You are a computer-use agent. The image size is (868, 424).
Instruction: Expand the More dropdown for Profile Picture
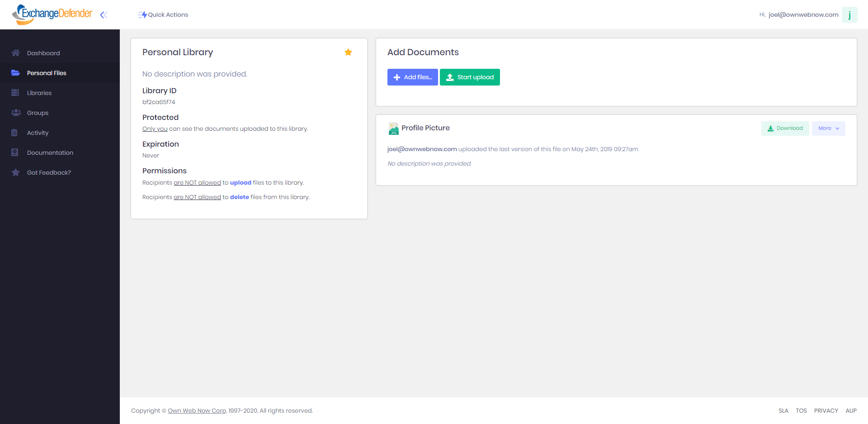828,129
